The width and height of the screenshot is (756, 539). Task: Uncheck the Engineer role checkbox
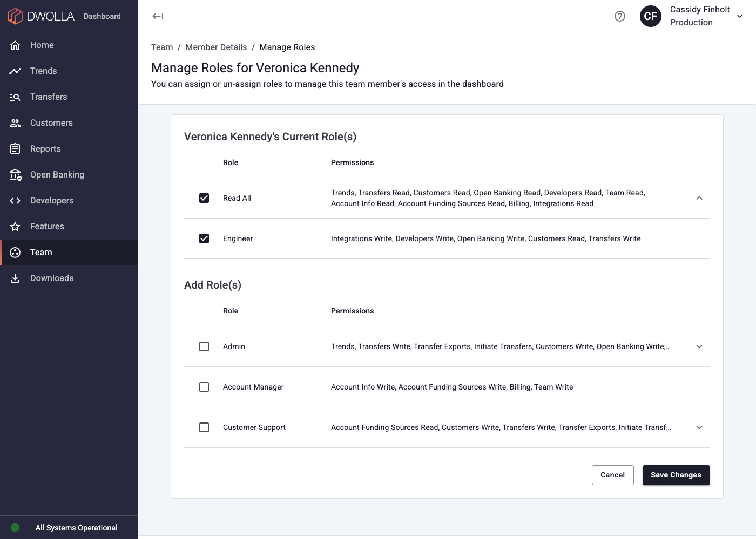click(204, 238)
